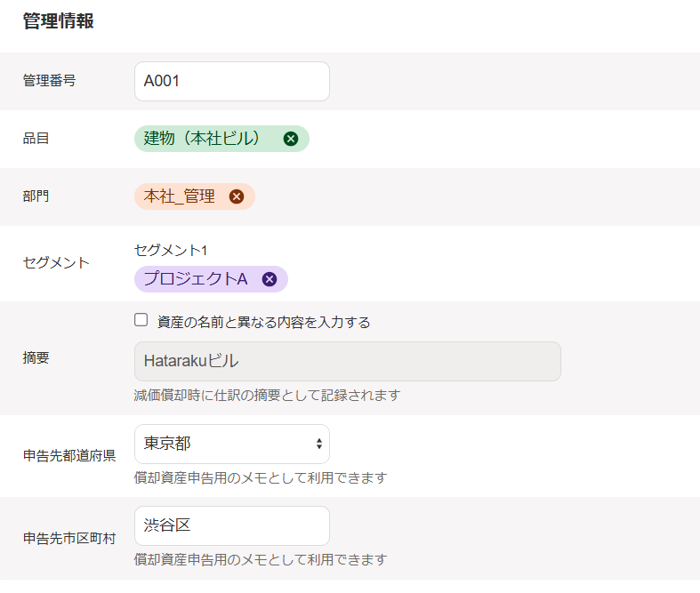Click the 申告先市区町村 field label

(69, 538)
